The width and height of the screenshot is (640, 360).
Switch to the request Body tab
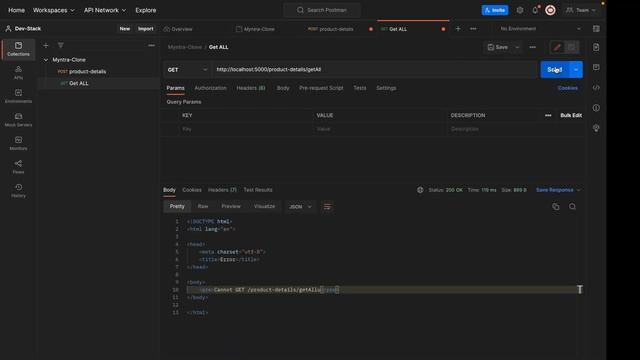(283, 88)
